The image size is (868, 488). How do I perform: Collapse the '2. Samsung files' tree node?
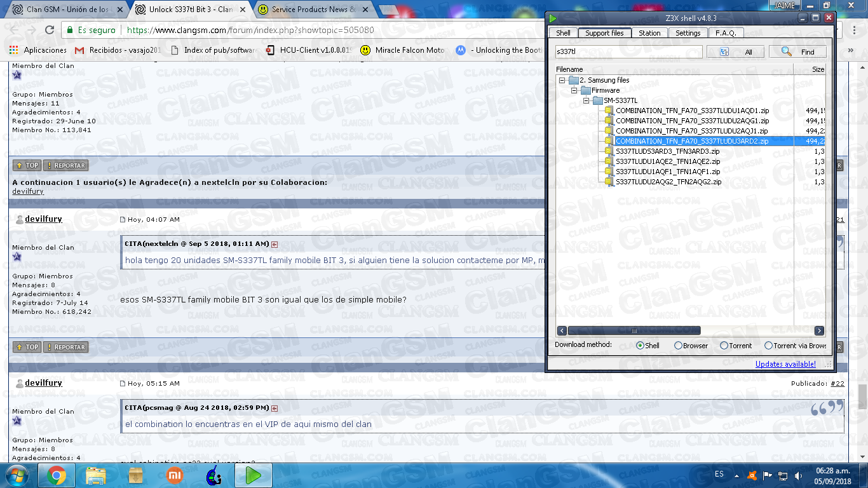(562, 80)
